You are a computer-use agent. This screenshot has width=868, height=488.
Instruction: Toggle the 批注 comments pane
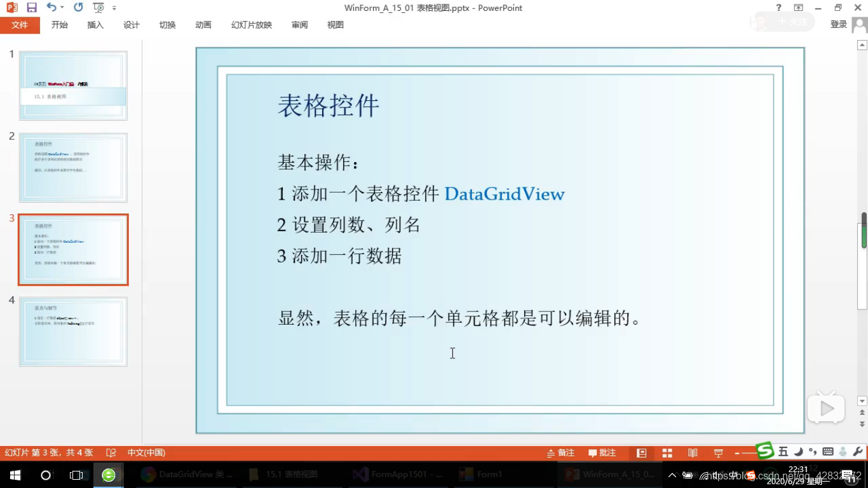[602, 453]
